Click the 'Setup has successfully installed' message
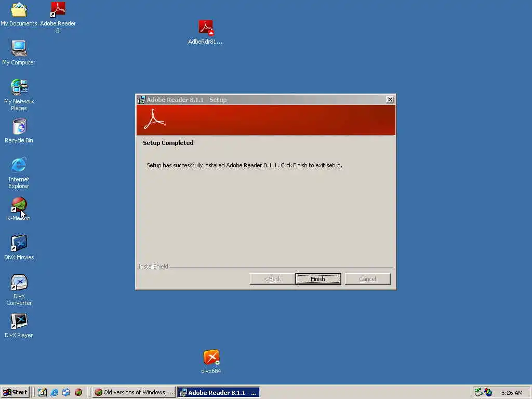The height and width of the screenshot is (399, 532). point(244,165)
